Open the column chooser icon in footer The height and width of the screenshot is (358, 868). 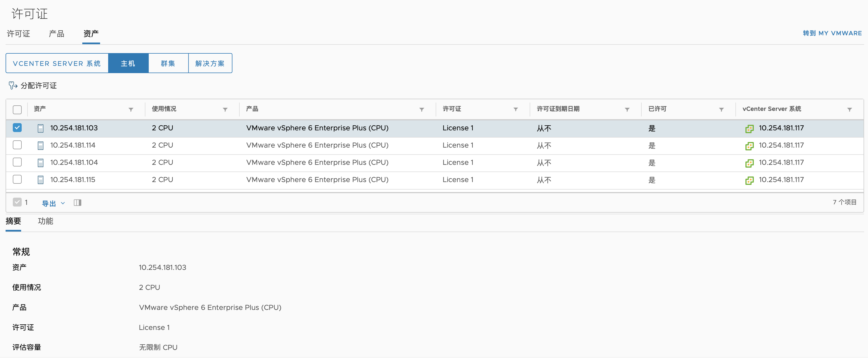(78, 202)
